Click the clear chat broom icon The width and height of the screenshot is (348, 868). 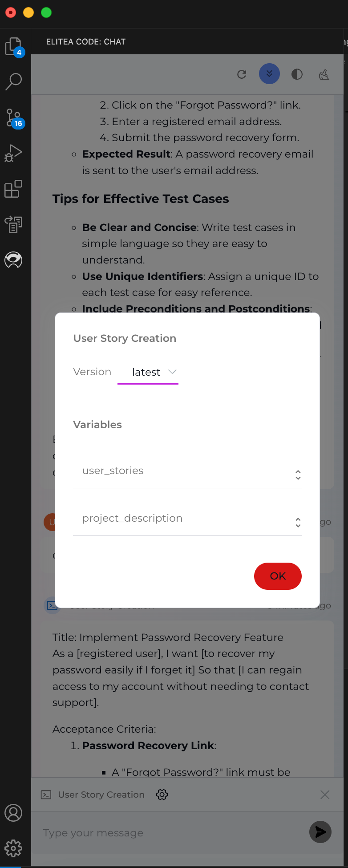[324, 74]
